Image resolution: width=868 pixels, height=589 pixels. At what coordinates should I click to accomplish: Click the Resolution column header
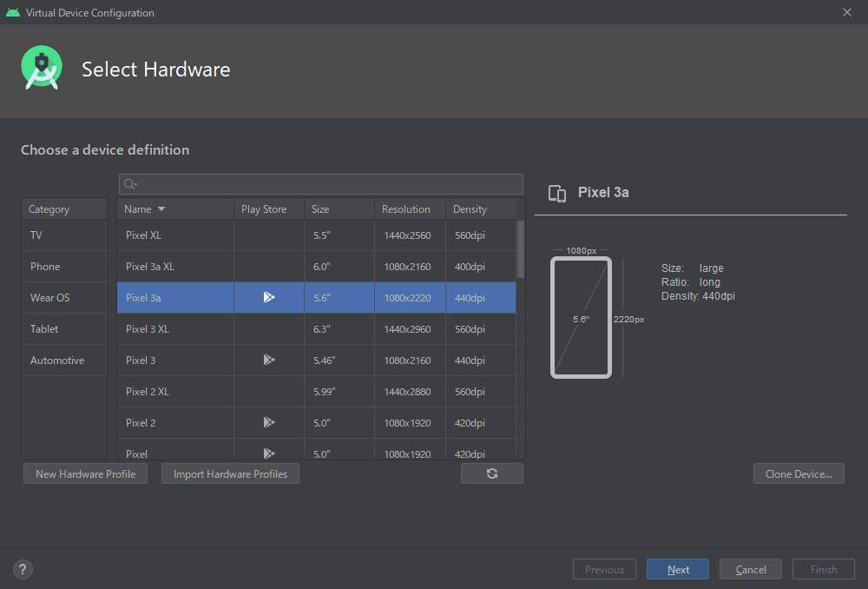[x=411, y=208]
